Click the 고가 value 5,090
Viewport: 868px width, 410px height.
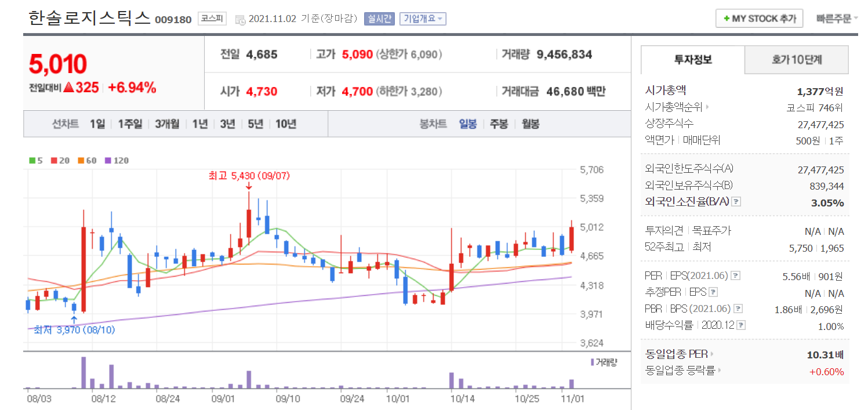357,55
